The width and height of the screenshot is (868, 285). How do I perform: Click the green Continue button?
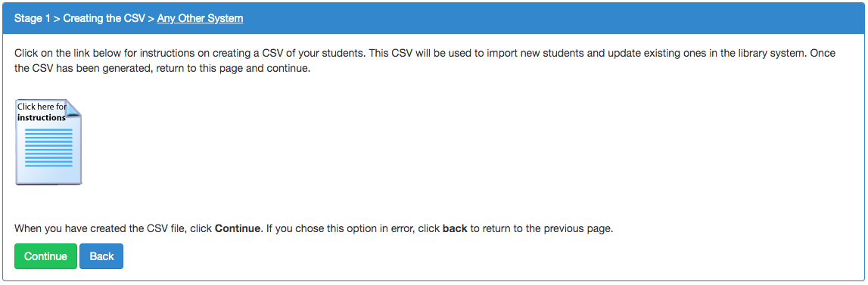pyautogui.click(x=46, y=256)
